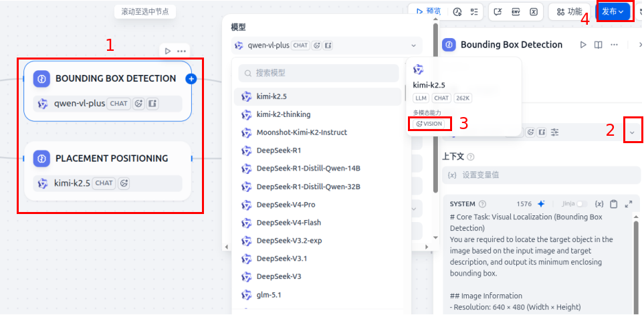Click the prompt generator sparkle icon
Viewport: 644px width, 315px height.
(541, 204)
